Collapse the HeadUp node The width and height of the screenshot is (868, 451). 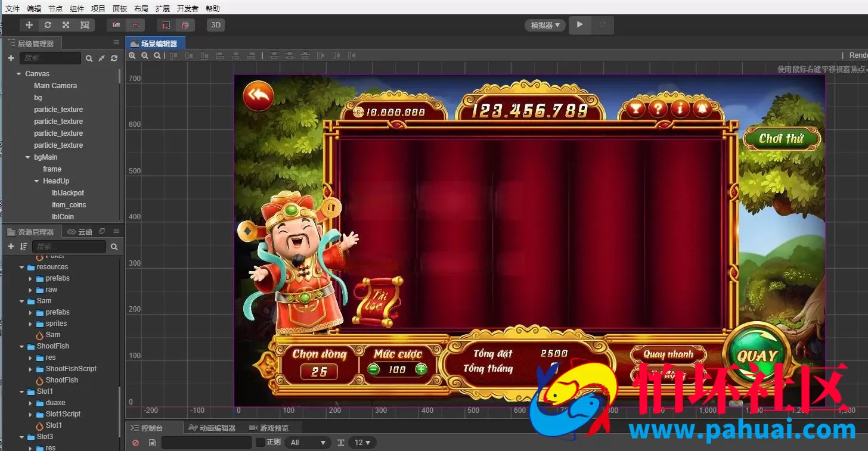tap(37, 181)
